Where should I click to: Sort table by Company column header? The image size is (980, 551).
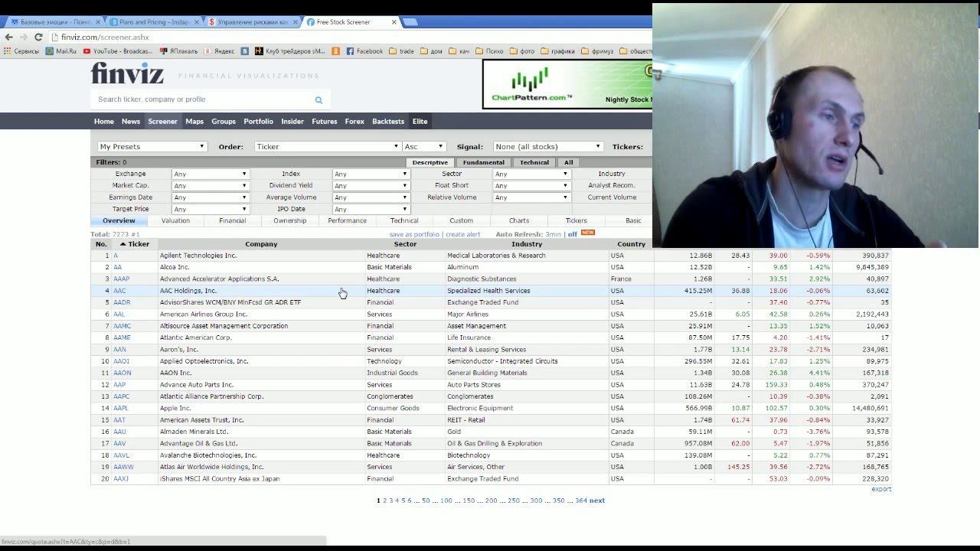[x=261, y=244]
